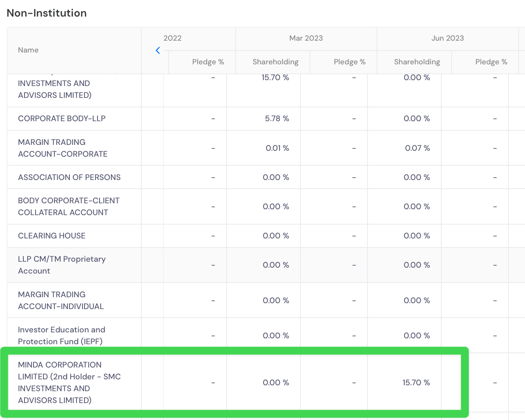The width and height of the screenshot is (525, 420).
Task: Click Mar 2023 shareholding for ASSOCIATION OF PERSONS
Action: pos(276,177)
